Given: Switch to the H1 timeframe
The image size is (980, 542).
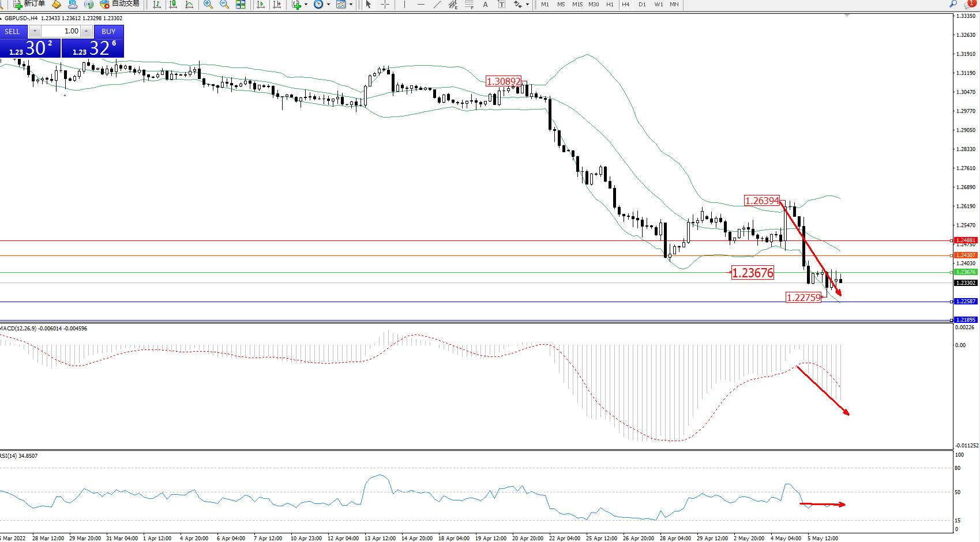Looking at the screenshot, I should (x=610, y=5).
